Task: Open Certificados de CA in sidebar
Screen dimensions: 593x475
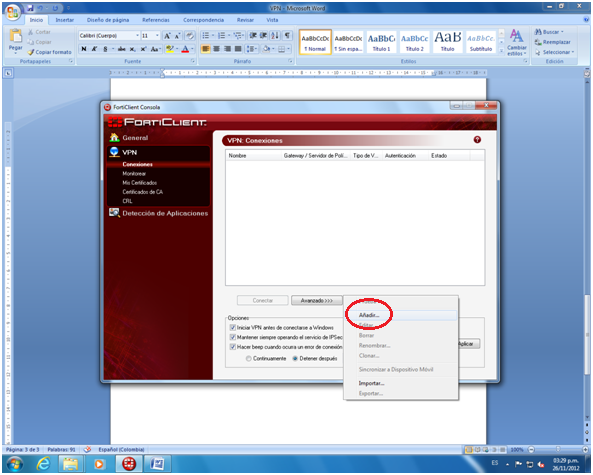Action: pyautogui.click(x=143, y=192)
